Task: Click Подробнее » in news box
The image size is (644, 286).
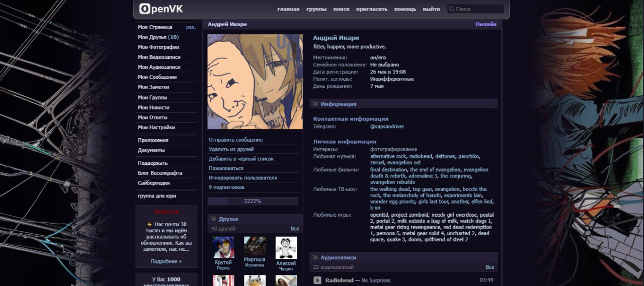Action: [x=166, y=261]
